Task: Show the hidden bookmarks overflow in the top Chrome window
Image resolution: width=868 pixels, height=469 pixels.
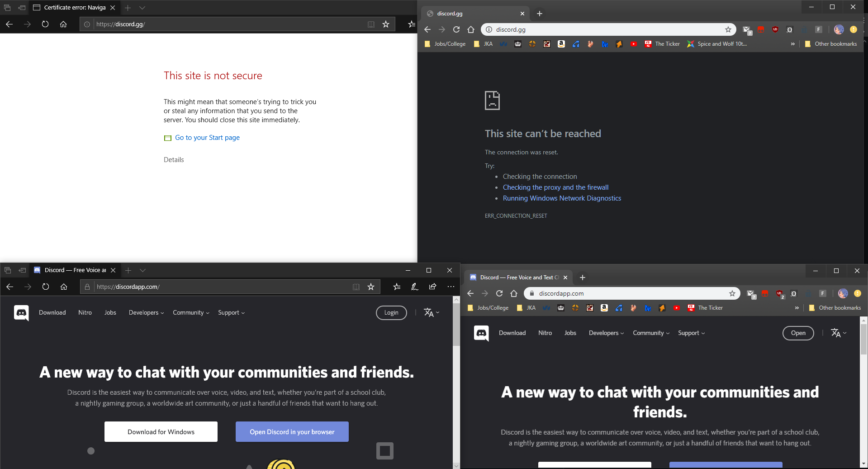Action: click(792, 44)
